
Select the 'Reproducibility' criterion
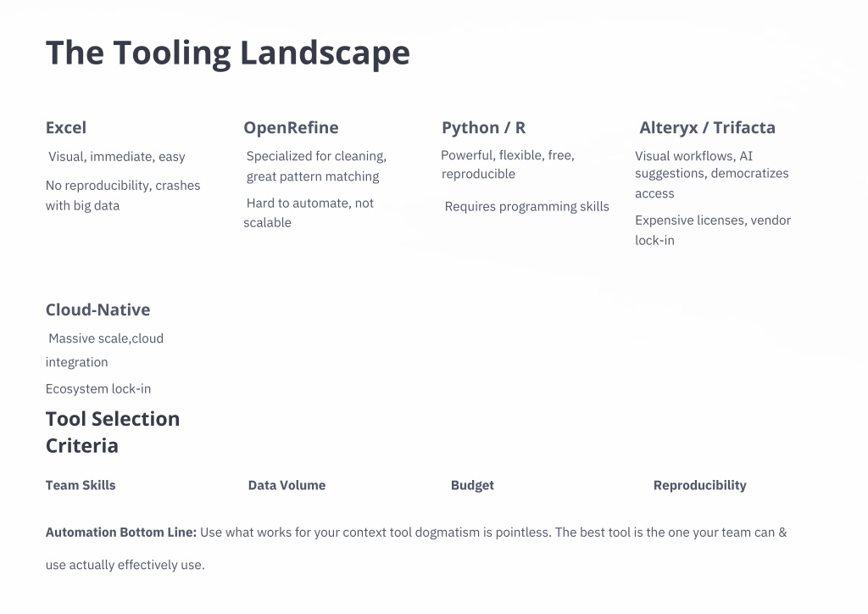click(x=699, y=486)
